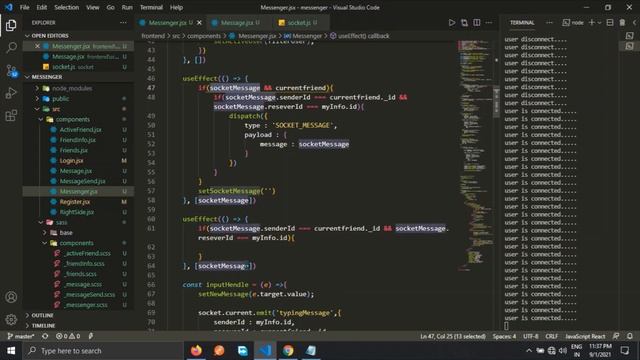Click the feedback icon in status bar

point(616,336)
